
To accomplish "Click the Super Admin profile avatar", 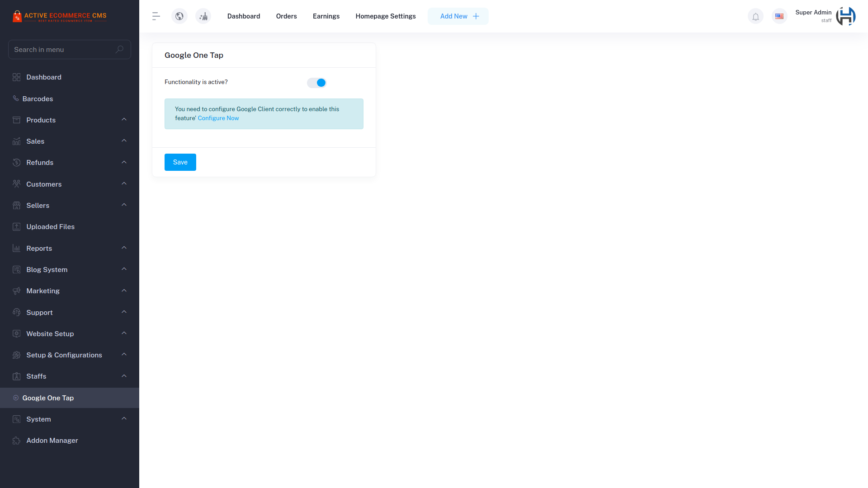I will pyautogui.click(x=845, y=16).
